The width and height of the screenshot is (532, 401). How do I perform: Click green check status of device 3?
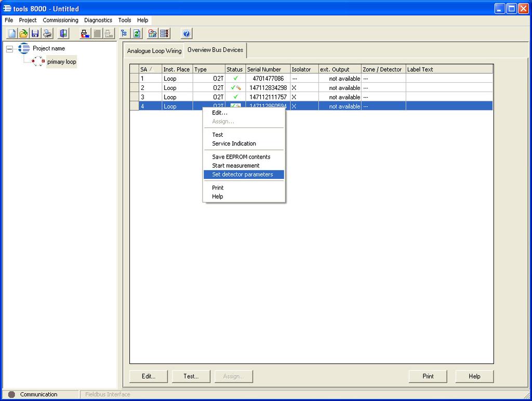(x=235, y=97)
